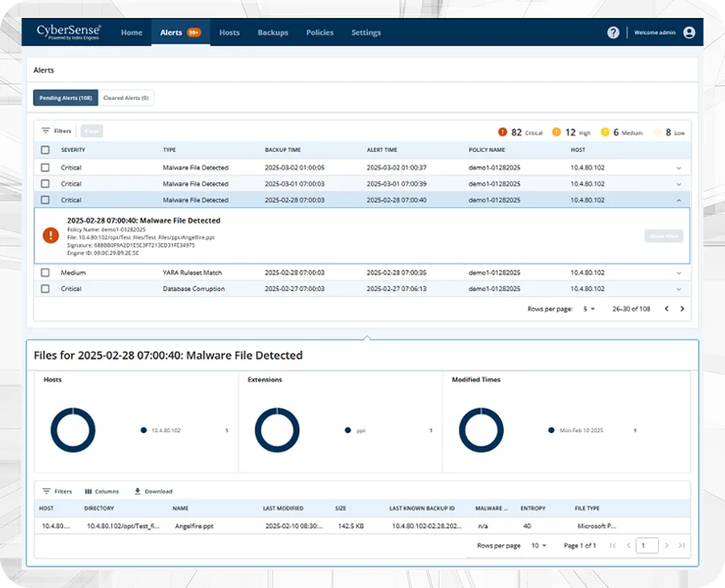This screenshot has height=588, width=725.
Task: Select the Database Corruption alert checkbox
Action: [x=46, y=289]
